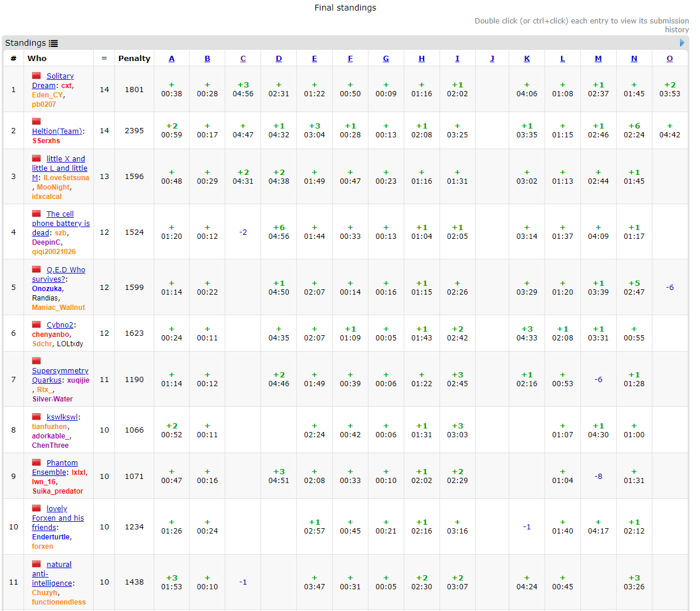Viewport: 700px width, 611px height.
Task: Open the Heltion(Team) team link
Action: [x=57, y=131]
